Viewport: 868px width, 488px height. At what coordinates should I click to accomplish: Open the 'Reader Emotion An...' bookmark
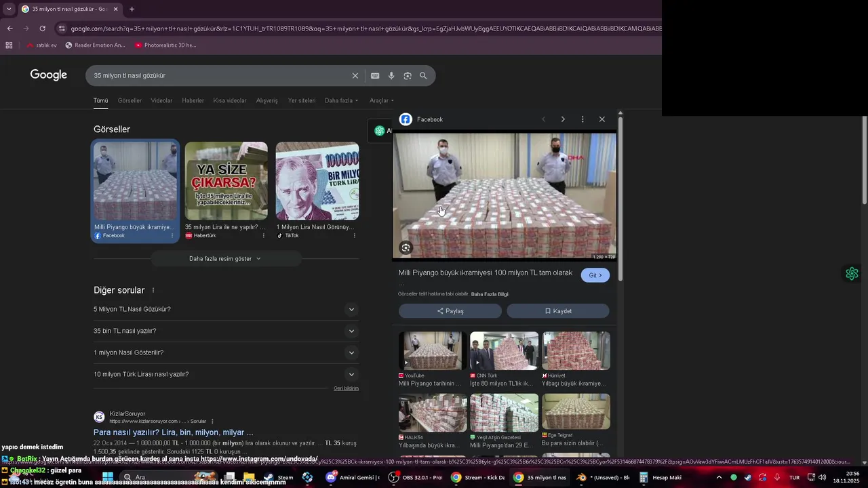click(95, 45)
